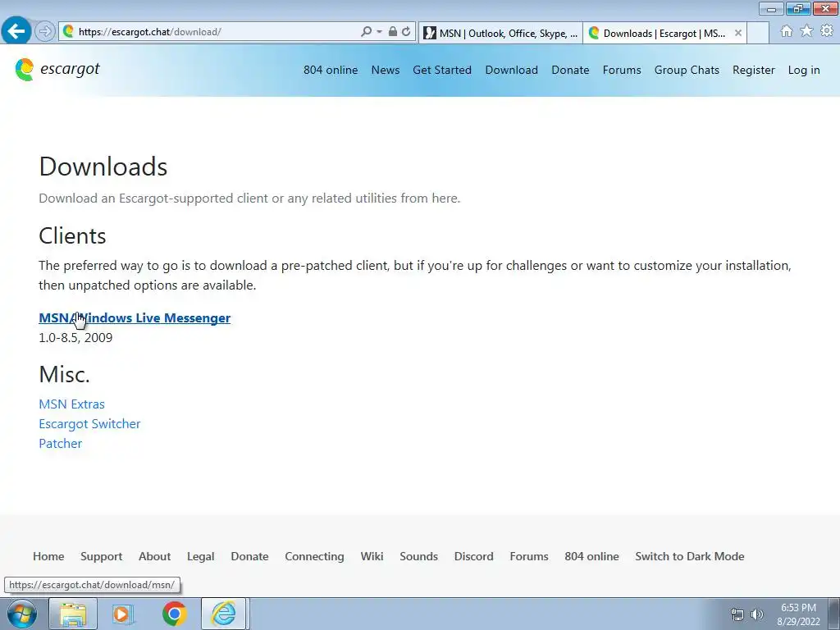The height and width of the screenshot is (630, 840).
Task: Open the Escargot Switcher link
Action: [x=89, y=424]
